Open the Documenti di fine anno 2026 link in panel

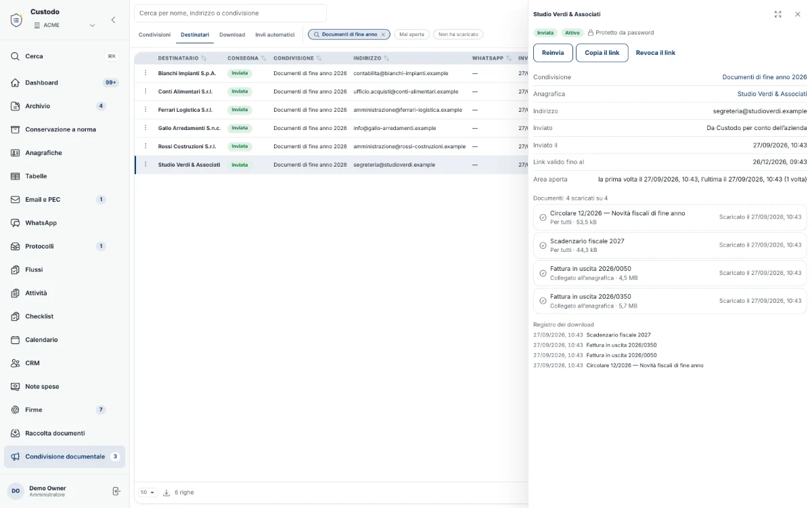(x=765, y=77)
